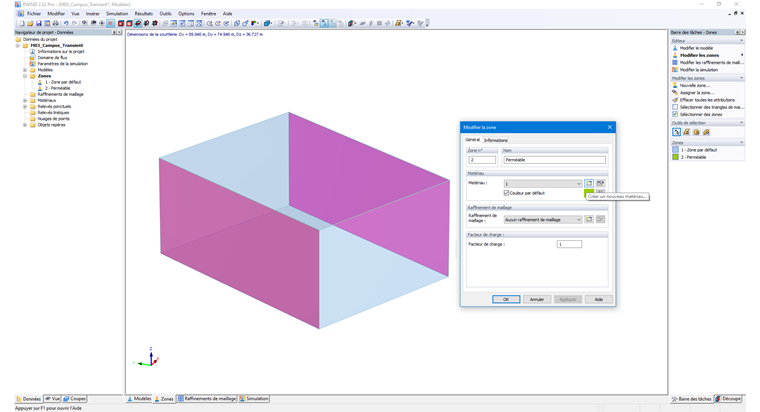Select 'Paramètres de la simulation' tree item
760x412 pixels.
(63, 63)
